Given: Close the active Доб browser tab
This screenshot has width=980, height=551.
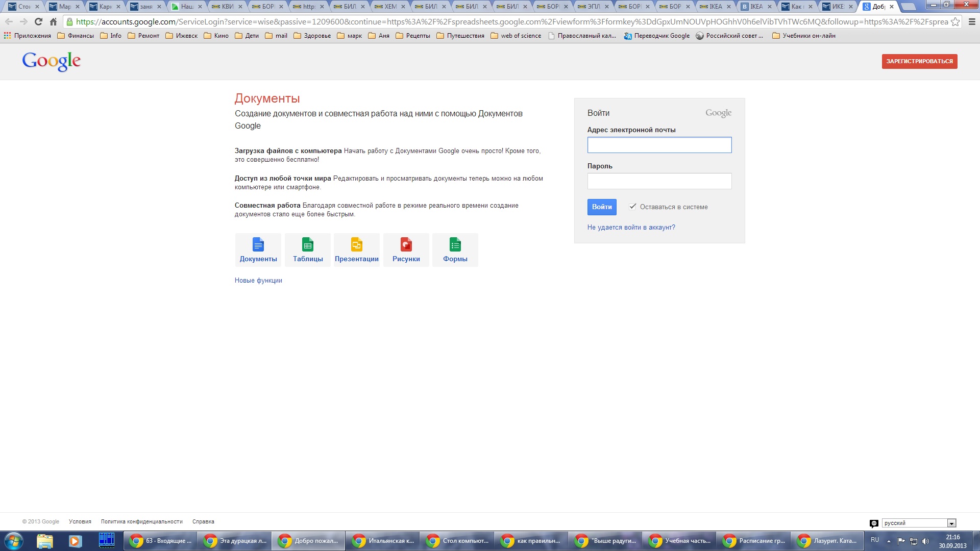Looking at the screenshot, I should coord(892,7).
